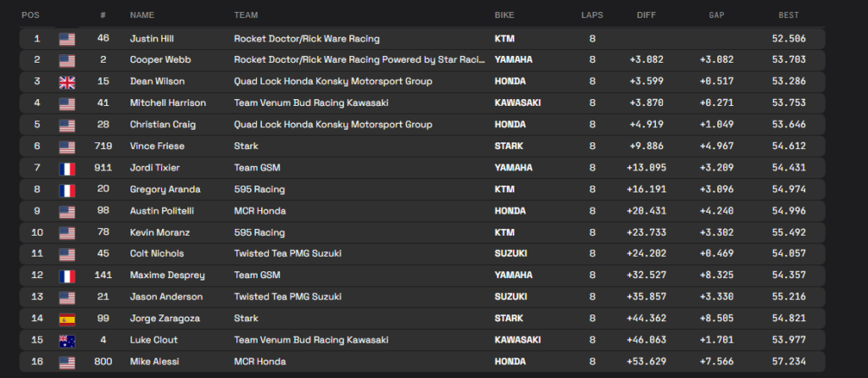Click the BEST column header
Viewport: 868px width, 378px height.
click(789, 15)
